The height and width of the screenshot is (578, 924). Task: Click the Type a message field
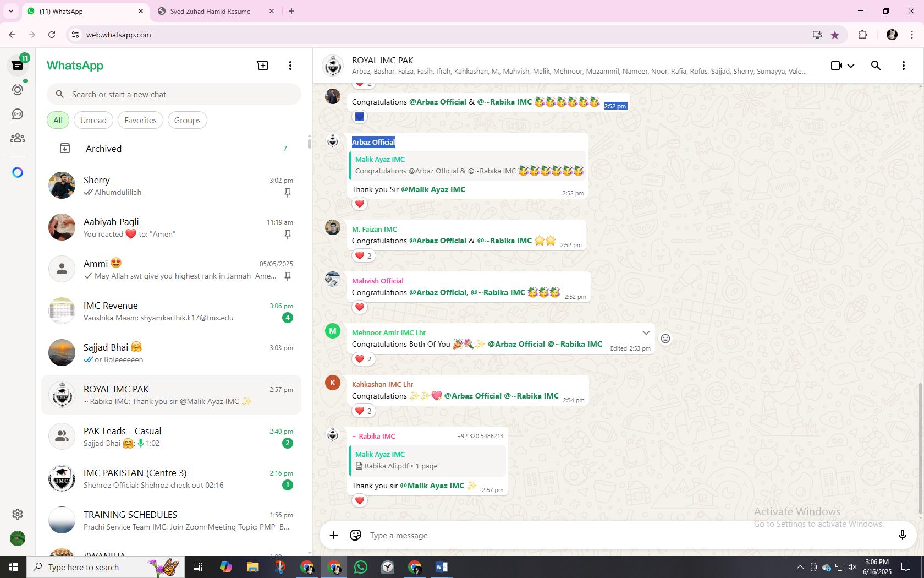pyautogui.click(x=629, y=535)
